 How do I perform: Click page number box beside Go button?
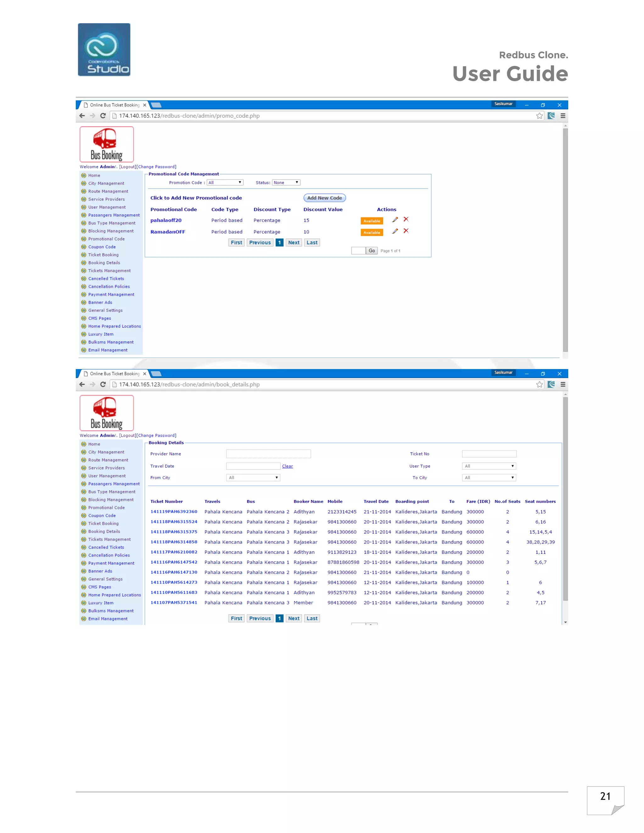(358, 251)
